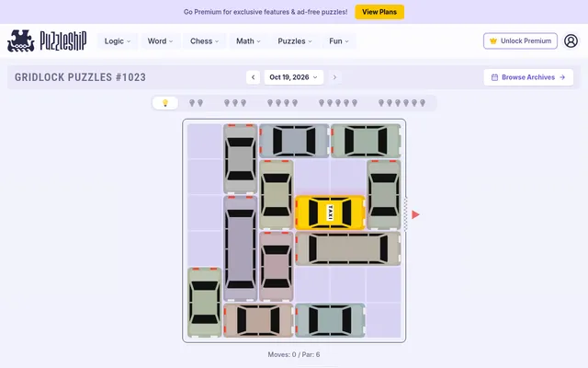Select the green vertical car blocking the exit

pyautogui.click(x=384, y=194)
